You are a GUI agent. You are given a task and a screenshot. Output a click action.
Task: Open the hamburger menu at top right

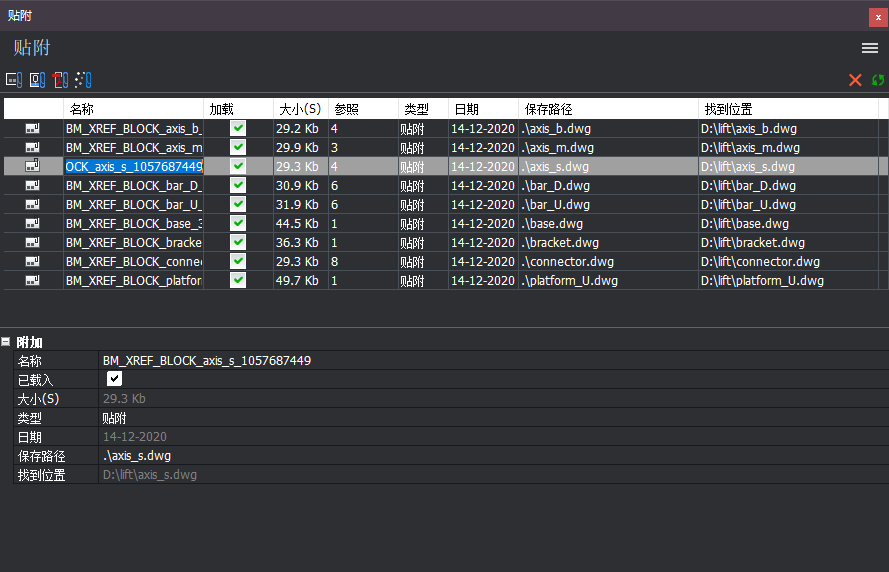click(x=870, y=48)
